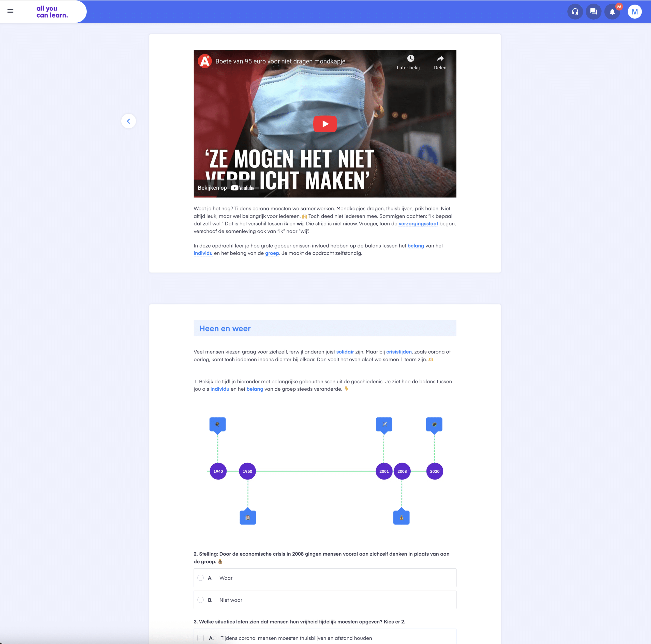Viewport: 651px width, 644px height.
Task: Click the Later bekijken clock icon
Action: pyautogui.click(x=410, y=59)
